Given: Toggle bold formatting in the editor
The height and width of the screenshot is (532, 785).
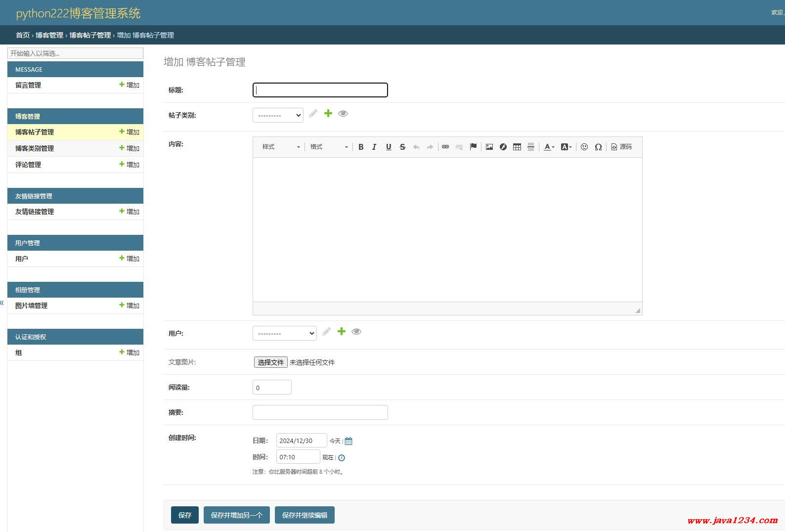Looking at the screenshot, I should click(361, 147).
